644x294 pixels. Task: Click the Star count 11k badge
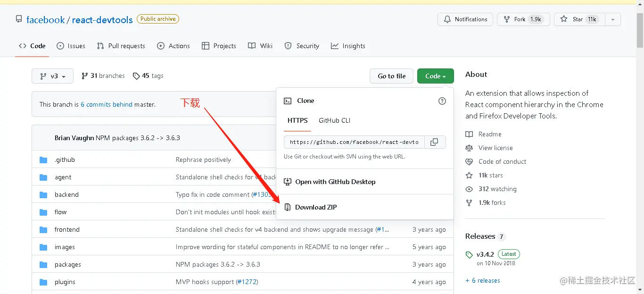[x=592, y=19]
